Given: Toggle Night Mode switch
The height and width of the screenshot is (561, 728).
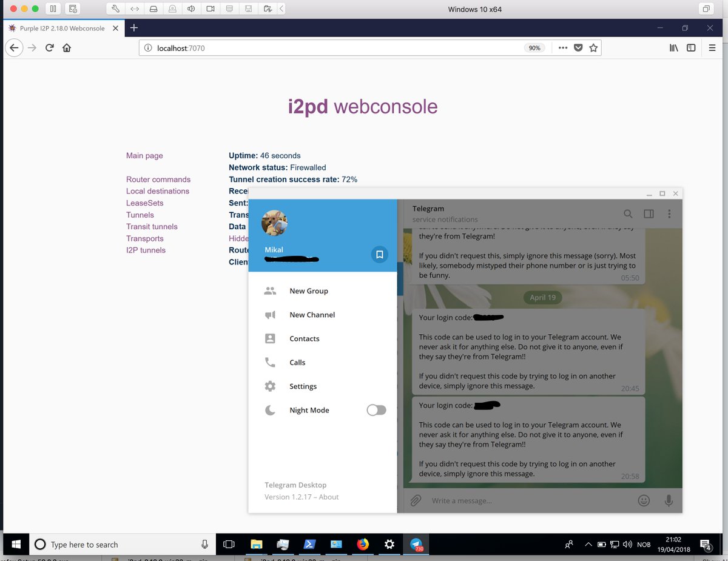Looking at the screenshot, I should (376, 411).
